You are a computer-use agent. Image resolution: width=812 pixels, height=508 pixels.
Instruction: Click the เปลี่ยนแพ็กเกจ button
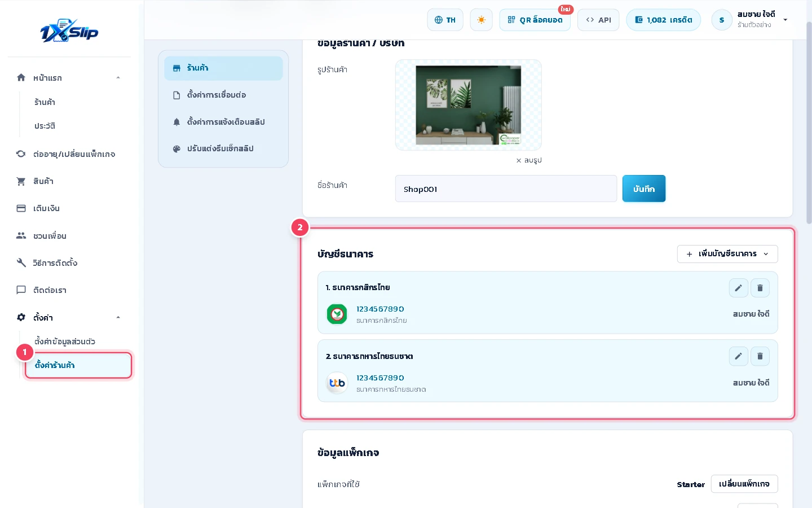click(x=744, y=484)
